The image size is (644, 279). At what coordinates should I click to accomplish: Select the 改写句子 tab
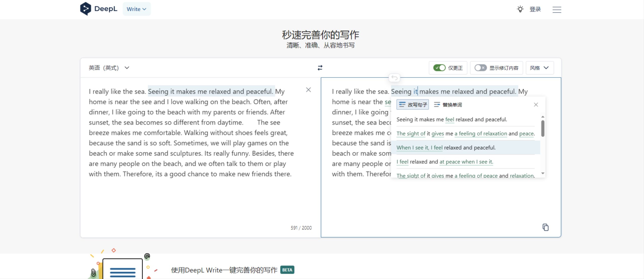[413, 105]
